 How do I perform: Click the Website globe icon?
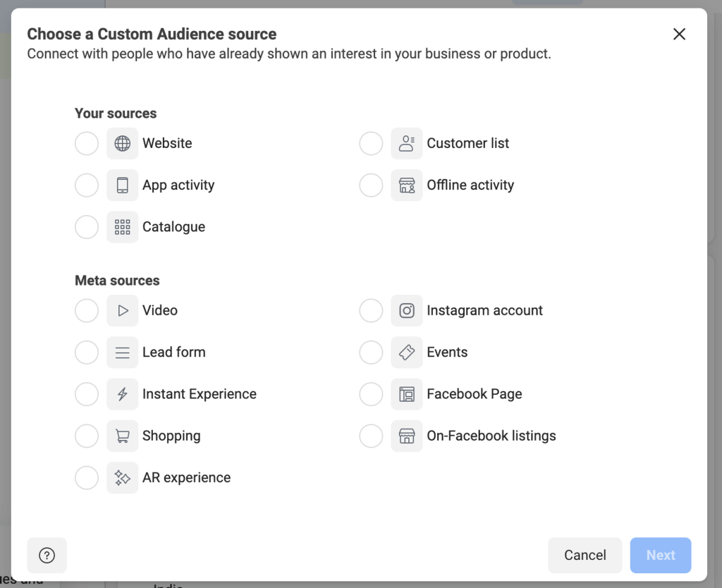click(122, 143)
